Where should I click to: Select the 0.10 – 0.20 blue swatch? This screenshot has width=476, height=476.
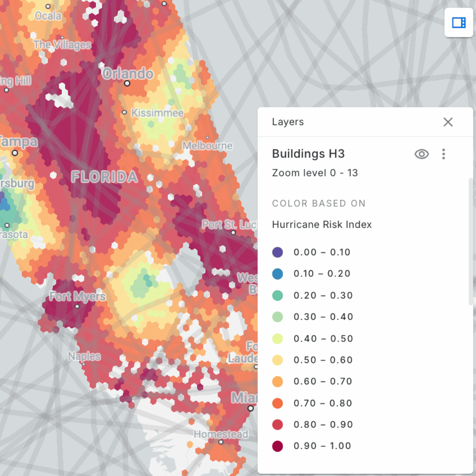(277, 274)
